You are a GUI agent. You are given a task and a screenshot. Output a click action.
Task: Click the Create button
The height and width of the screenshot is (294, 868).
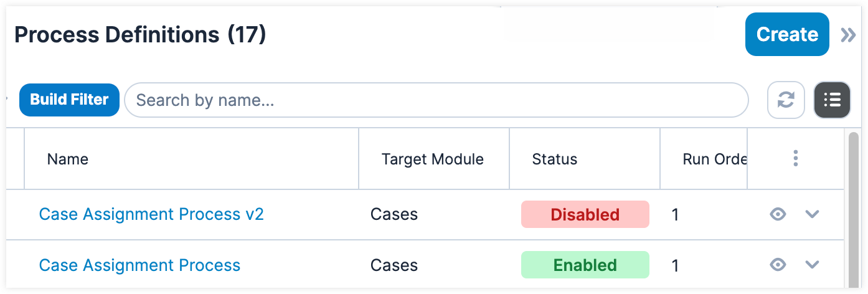[787, 34]
